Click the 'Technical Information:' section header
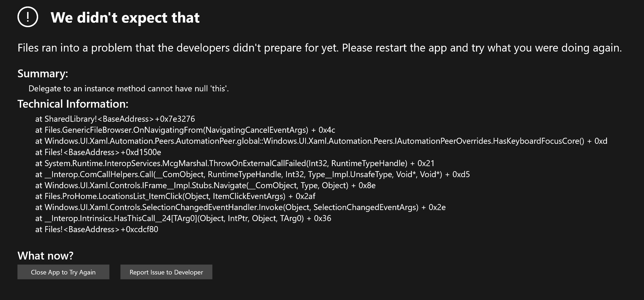Image resolution: width=644 pixels, height=300 pixels. tap(73, 104)
